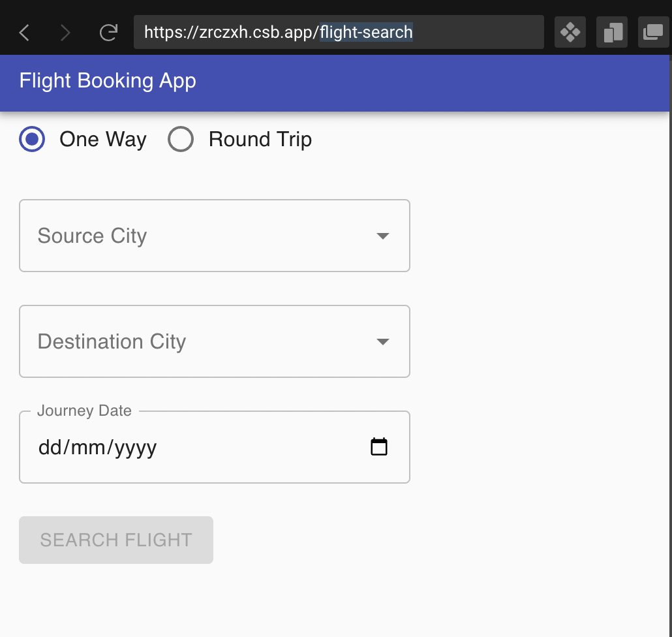Click the diamond grid icon in top bar

570,31
